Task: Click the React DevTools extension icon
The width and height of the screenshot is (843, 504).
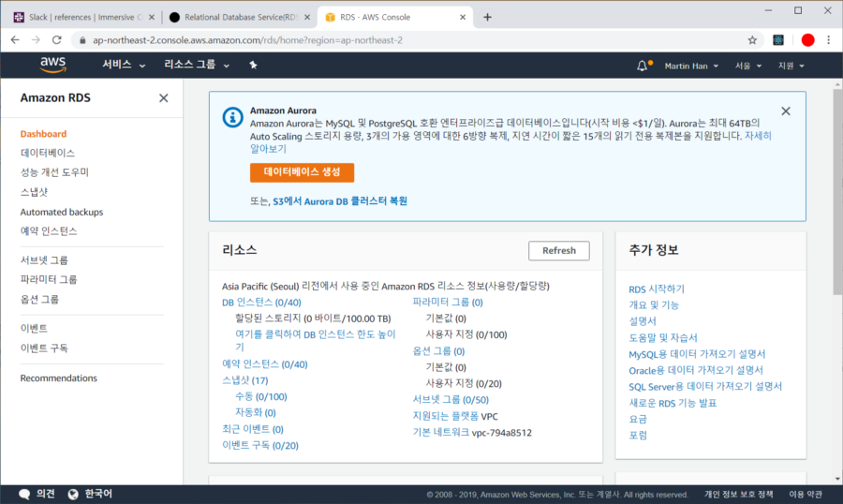Action: [x=778, y=39]
